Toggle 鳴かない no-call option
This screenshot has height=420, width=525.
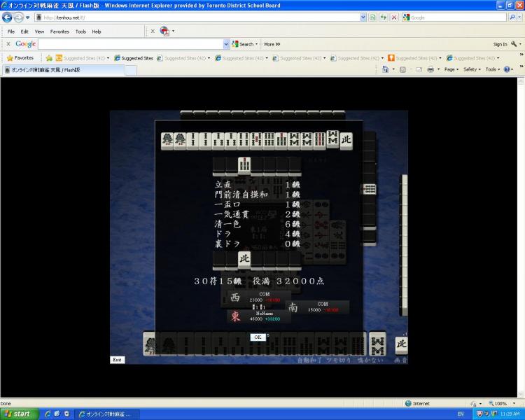(370, 360)
